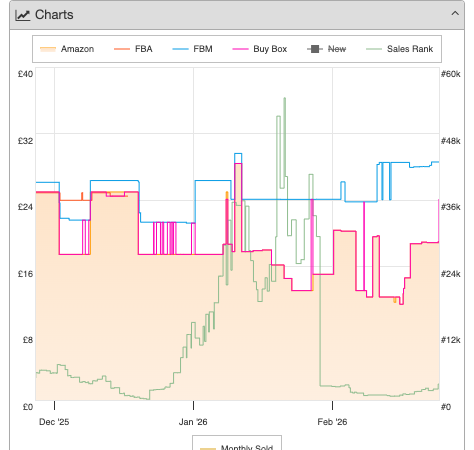This screenshot has height=450, width=474.
Task: Click the Sales Rank green legend swatch
Action: (x=374, y=49)
